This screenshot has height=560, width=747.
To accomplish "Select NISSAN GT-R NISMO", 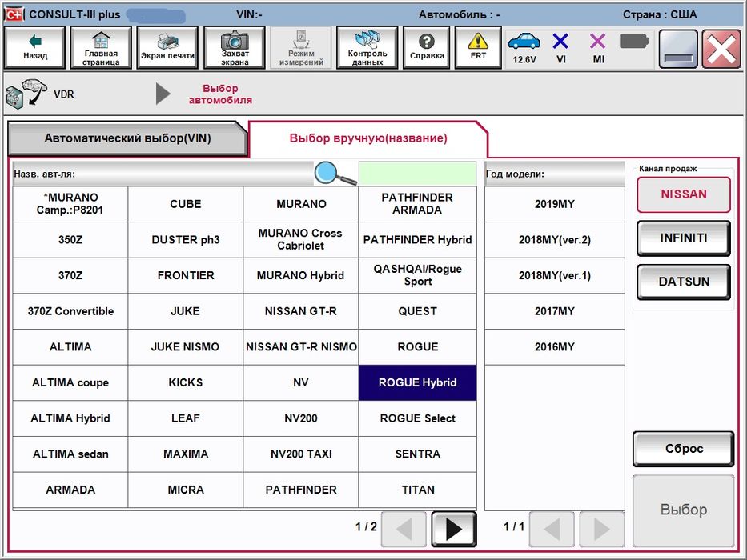I will pyautogui.click(x=300, y=346).
